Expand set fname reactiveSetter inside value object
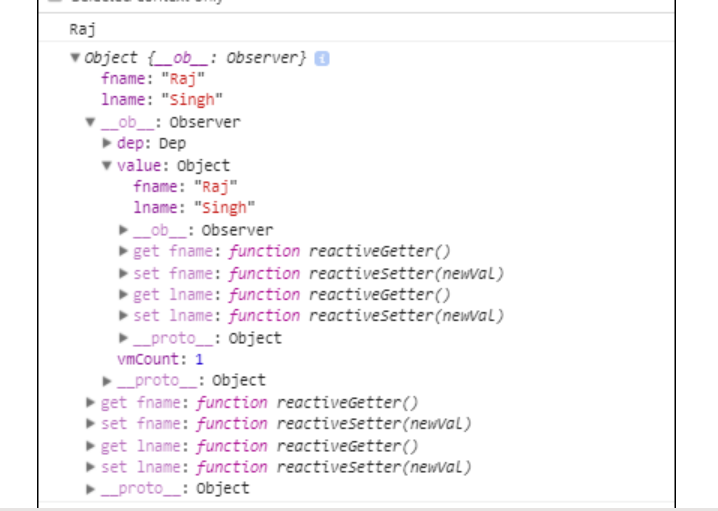718x511 pixels. (123, 274)
